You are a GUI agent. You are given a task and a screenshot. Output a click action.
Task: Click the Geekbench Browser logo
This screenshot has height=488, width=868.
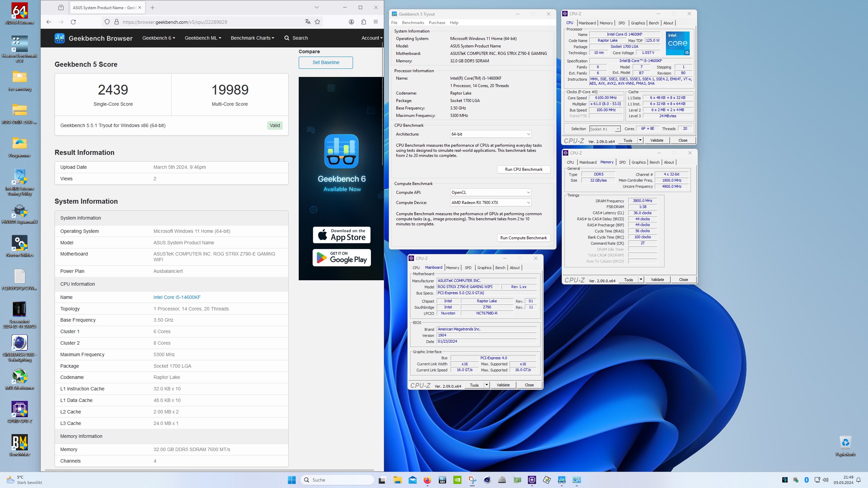[x=94, y=38]
